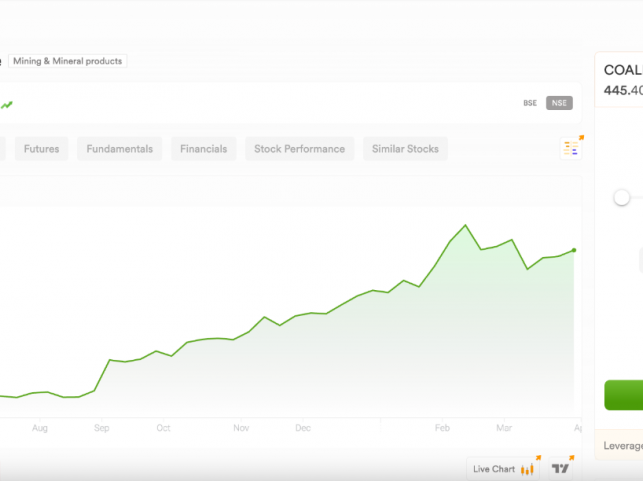Click the green trend arrow icon
The width and height of the screenshot is (643, 481).
(7, 104)
